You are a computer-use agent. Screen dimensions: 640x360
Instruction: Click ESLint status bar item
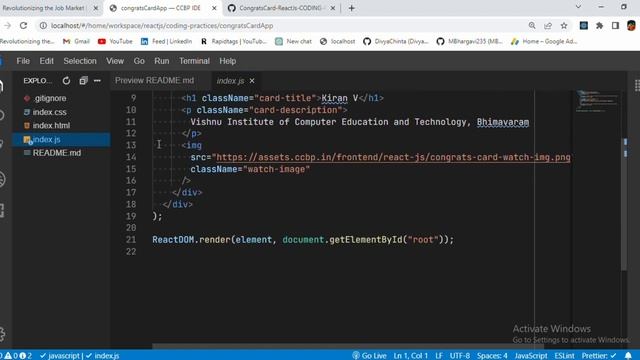click(564, 356)
